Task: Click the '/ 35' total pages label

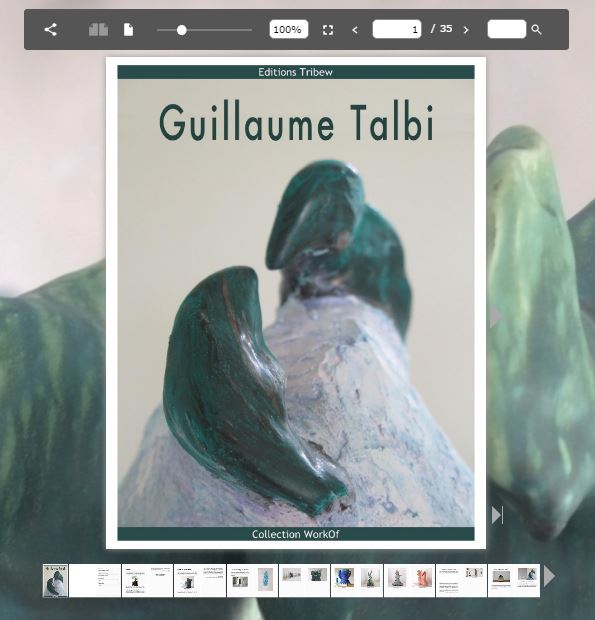Action: tap(442, 29)
